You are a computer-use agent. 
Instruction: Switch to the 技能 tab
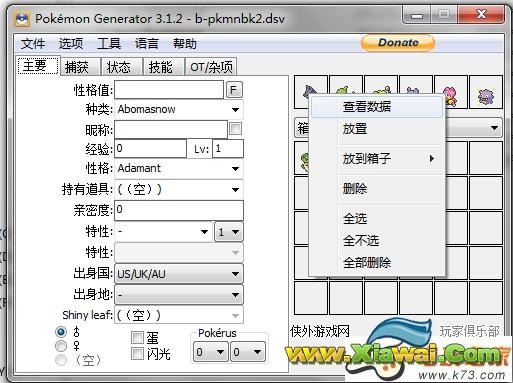(163, 67)
